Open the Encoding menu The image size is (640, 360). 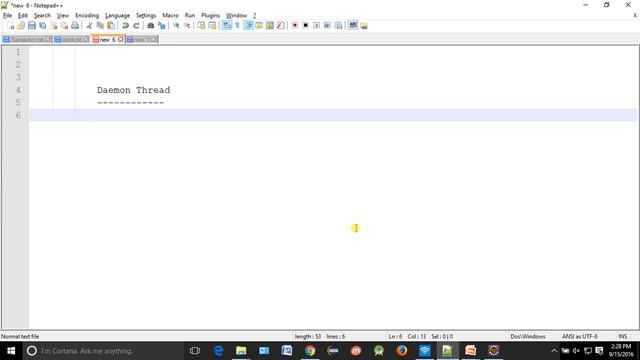point(87,16)
